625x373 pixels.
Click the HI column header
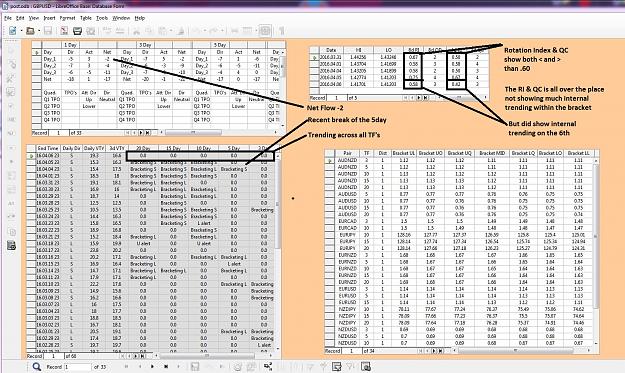tap(358, 50)
